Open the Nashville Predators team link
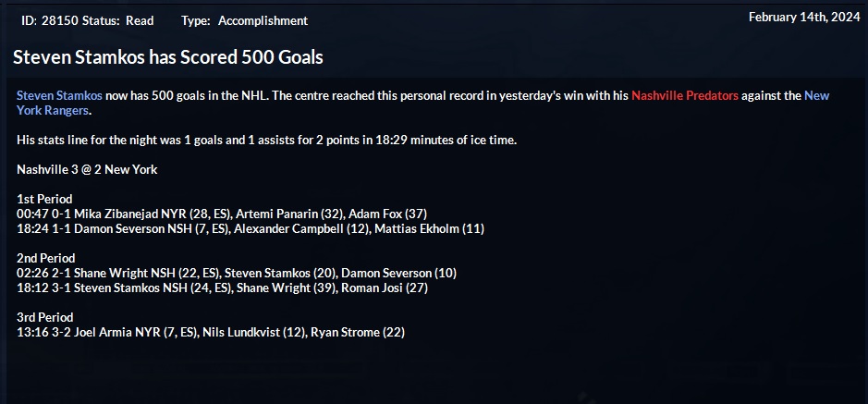 point(685,96)
